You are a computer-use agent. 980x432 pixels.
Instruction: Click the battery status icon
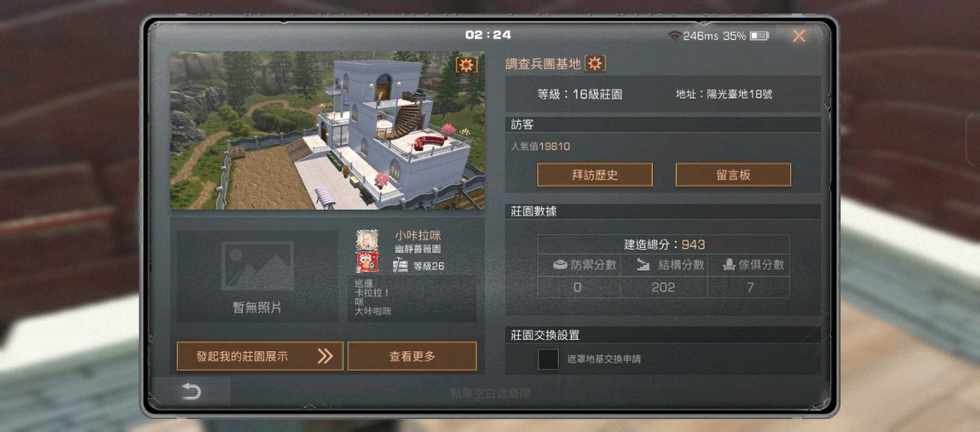759,37
